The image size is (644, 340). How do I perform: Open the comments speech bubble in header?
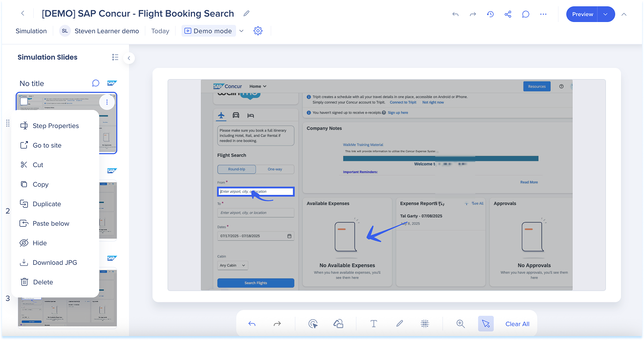[525, 14]
